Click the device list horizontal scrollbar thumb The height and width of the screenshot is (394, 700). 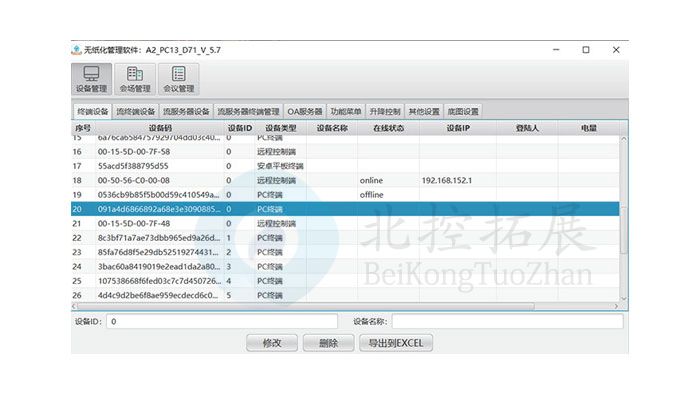(x=306, y=306)
